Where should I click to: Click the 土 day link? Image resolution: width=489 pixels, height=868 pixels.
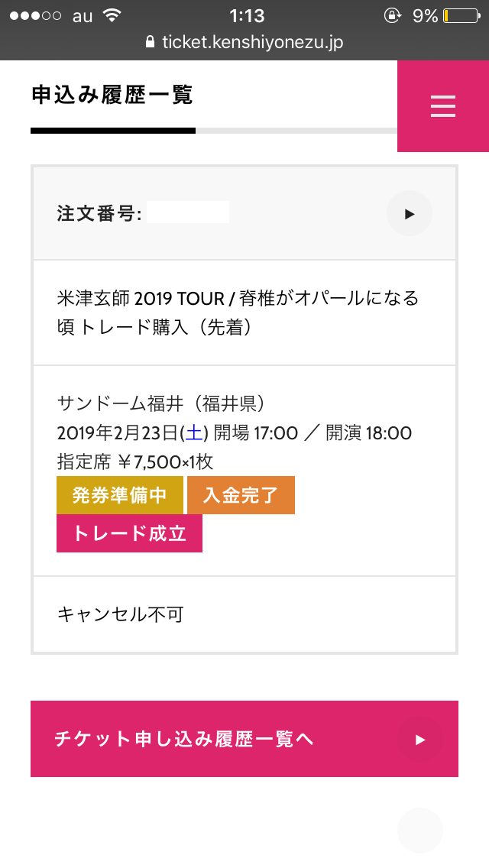coord(195,433)
